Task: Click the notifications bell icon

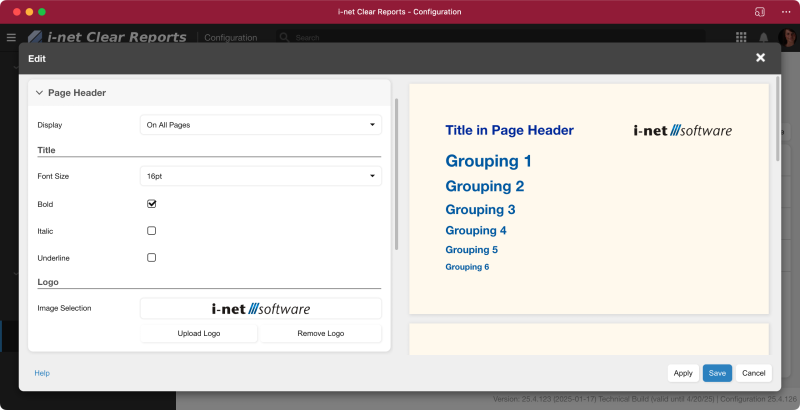Action: pos(764,38)
